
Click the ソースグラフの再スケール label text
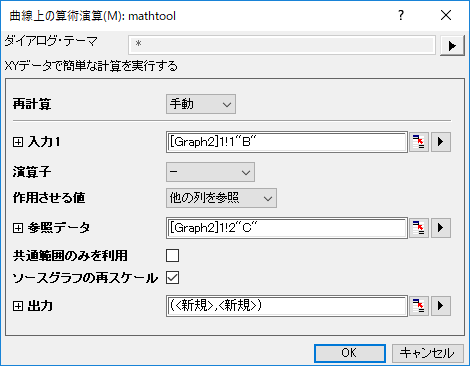click(85, 278)
